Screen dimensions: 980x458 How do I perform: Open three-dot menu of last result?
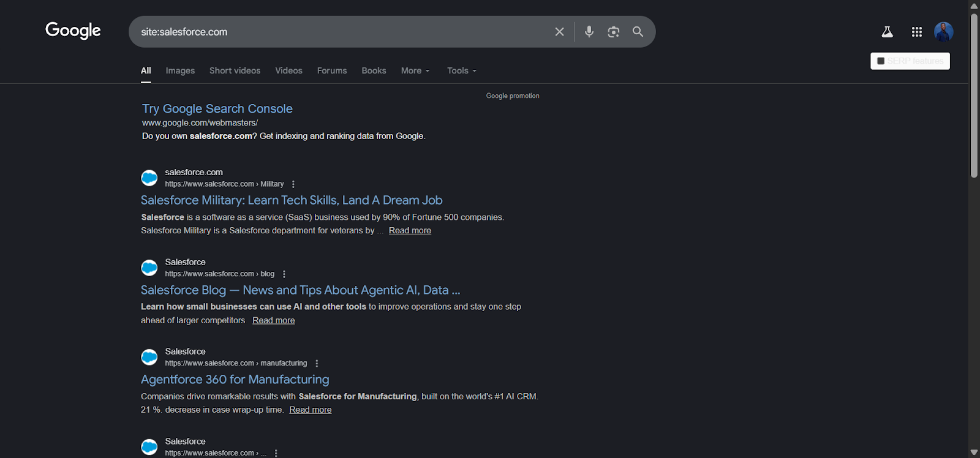276,453
